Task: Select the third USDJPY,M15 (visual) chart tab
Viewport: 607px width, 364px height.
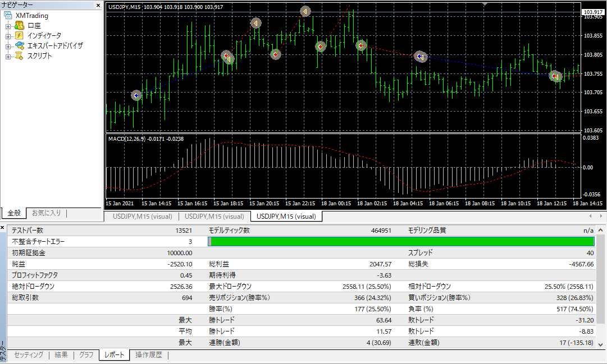Action: (286, 216)
